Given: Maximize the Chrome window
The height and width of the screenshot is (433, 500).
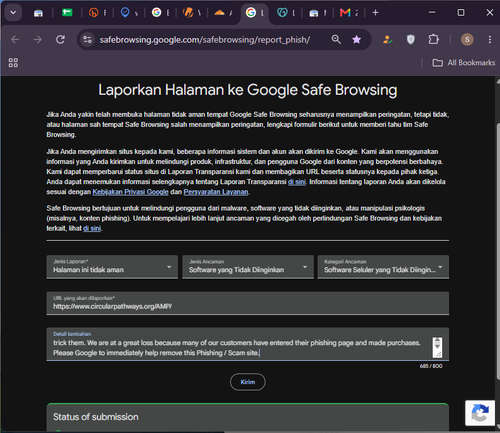Looking at the screenshot, I should [461, 13].
